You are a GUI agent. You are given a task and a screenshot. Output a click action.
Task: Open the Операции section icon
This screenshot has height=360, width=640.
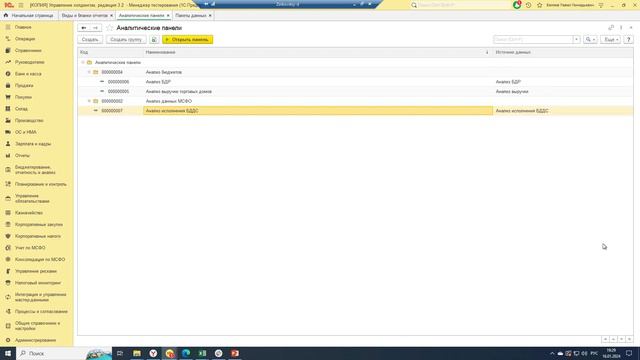(8, 39)
